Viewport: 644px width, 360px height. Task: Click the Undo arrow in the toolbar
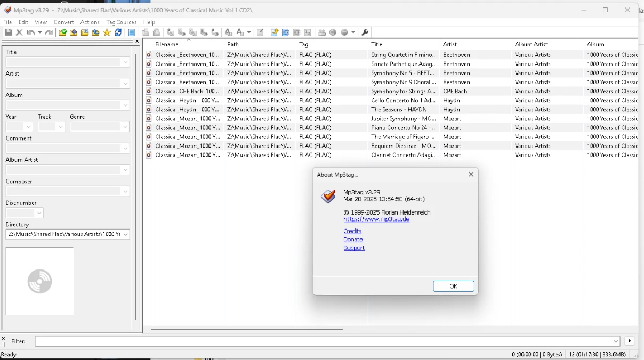tap(30, 32)
